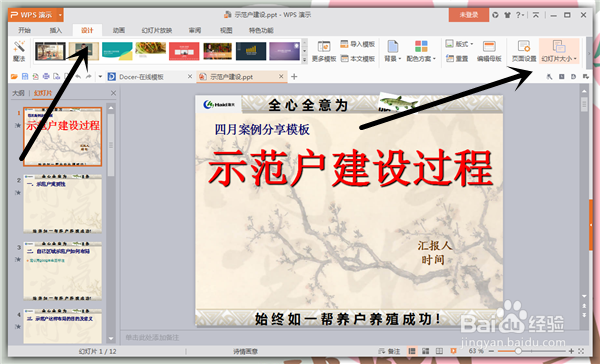This screenshot has width=600, height=364.
Task: Click the zoom slider handle
Action: click(x=518, y=351)
